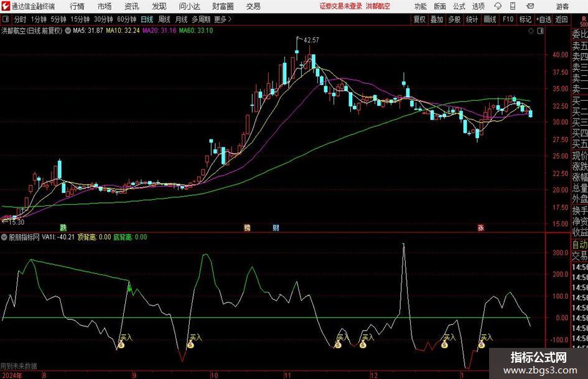Click the 42.57 high price label
This screenshot has width=588, height=379.
pos(311,40)
